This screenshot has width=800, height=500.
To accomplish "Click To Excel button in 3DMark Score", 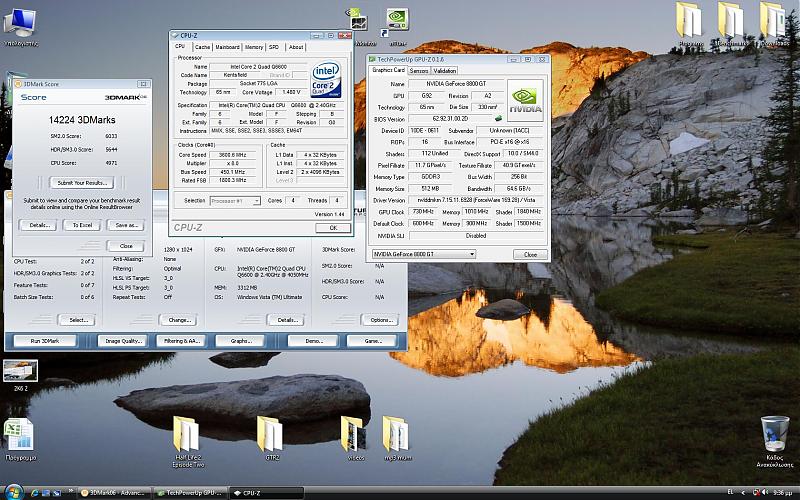I will click(82, 225).
